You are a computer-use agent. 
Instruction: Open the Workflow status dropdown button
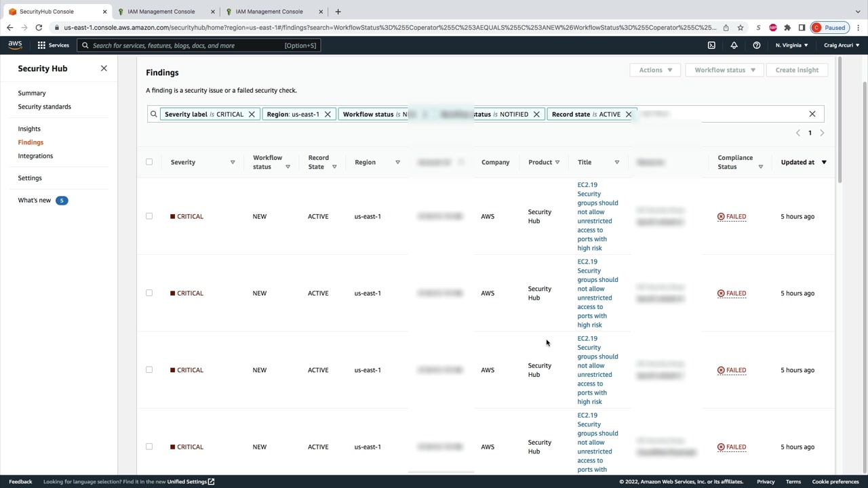point(725,70)
